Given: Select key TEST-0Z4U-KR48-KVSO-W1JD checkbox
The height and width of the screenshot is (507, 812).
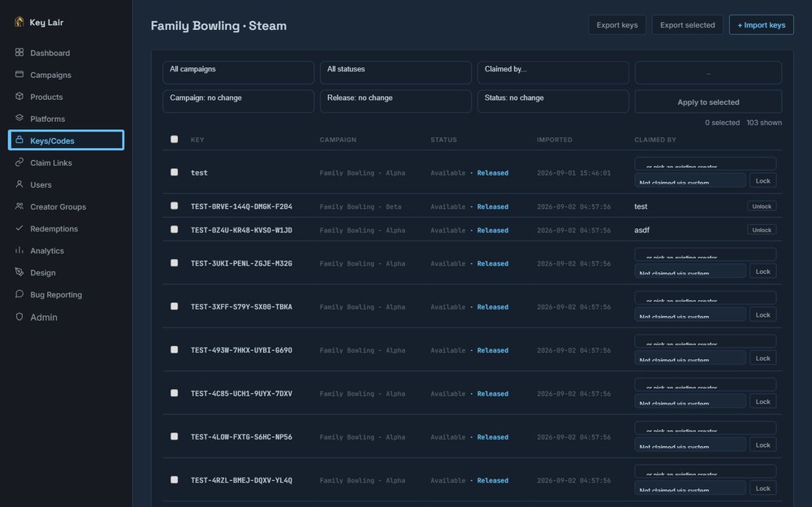Looking at the screenshot, I should 174,229.
